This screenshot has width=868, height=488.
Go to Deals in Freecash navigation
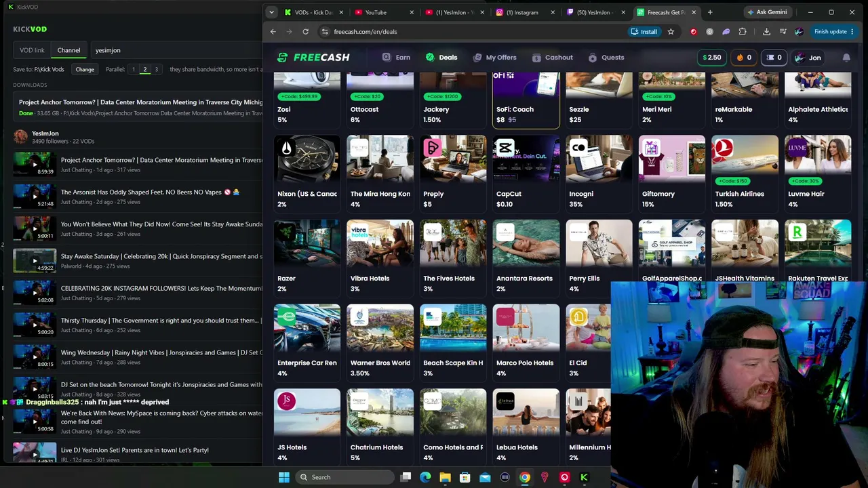click(441, 58)
